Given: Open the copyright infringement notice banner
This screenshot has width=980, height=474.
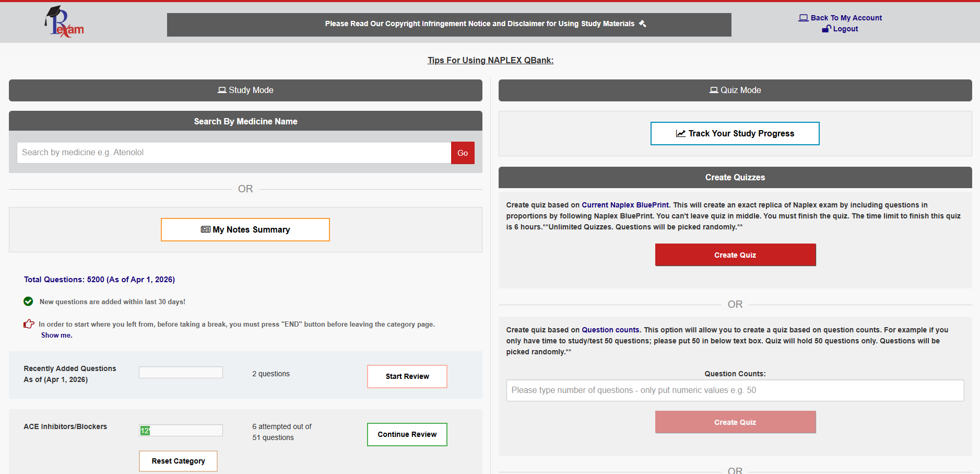Looking at the screenshot, I should (448, 24).
